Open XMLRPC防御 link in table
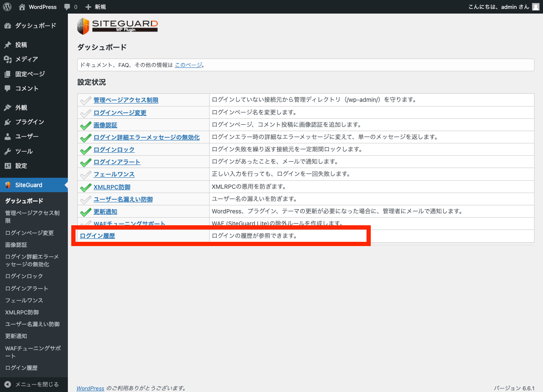543x392 pixels. point(112,187)
